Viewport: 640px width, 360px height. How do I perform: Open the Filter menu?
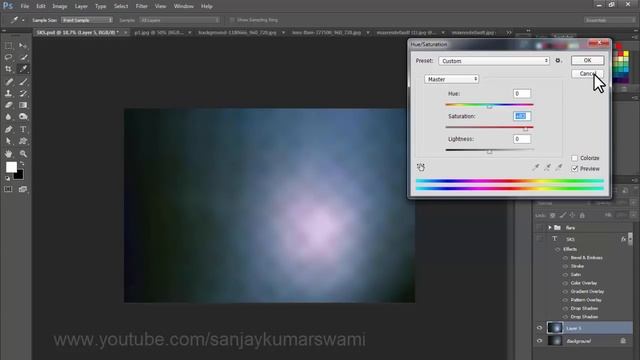141,6
